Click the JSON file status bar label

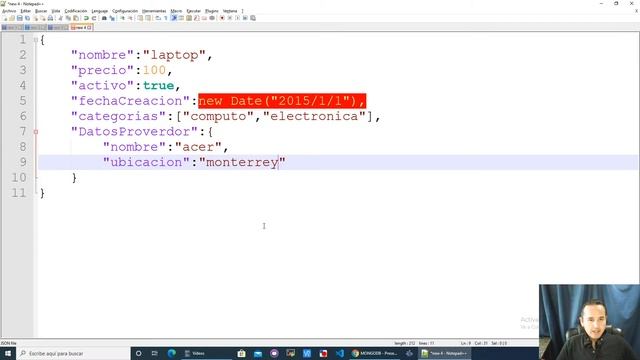point(9,343)
